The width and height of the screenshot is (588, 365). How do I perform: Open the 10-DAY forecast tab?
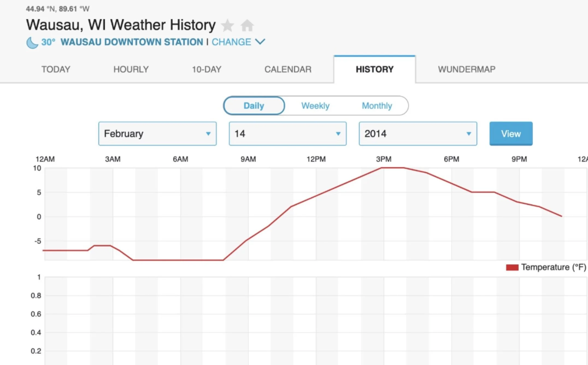[x=207, y=69]
